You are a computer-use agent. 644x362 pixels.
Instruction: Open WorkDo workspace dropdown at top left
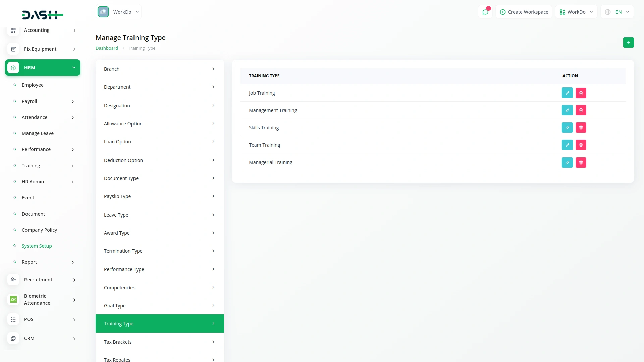click(x=118, y=12)
